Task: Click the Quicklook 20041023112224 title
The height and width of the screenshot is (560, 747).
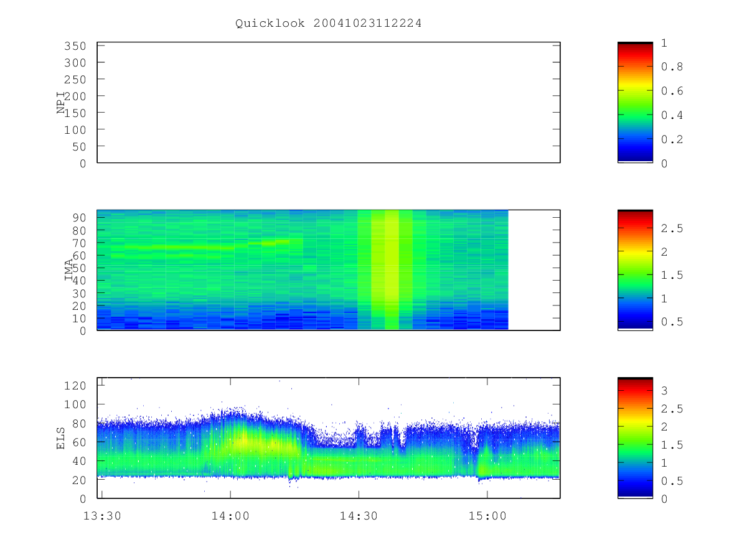Action: point(328,24)
